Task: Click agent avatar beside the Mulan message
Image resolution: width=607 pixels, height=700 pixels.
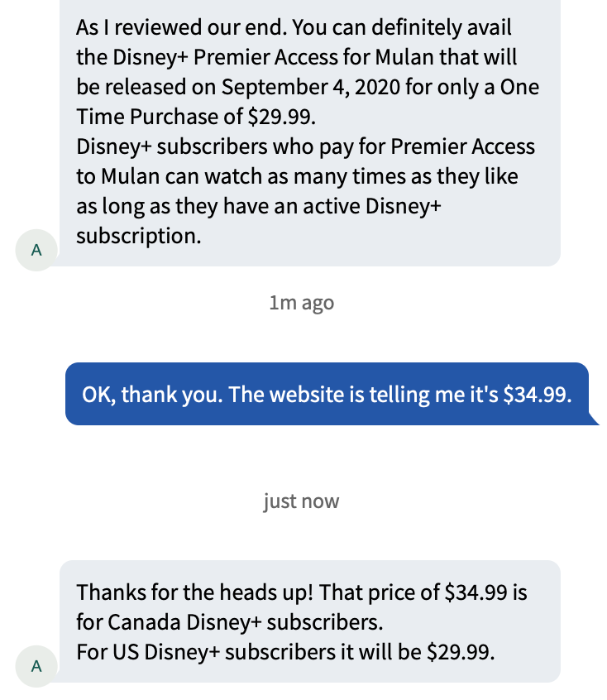Action: tap(36, 250)
